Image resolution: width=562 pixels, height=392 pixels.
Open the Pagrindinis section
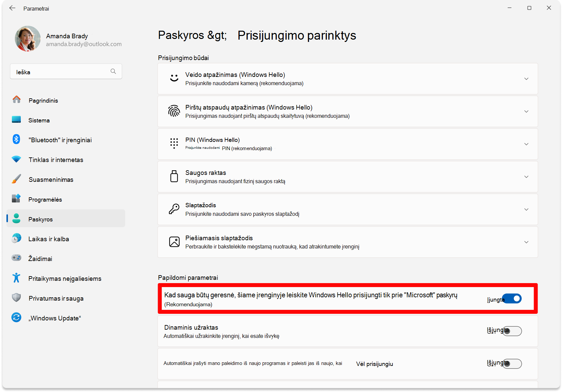pos(66,100)
